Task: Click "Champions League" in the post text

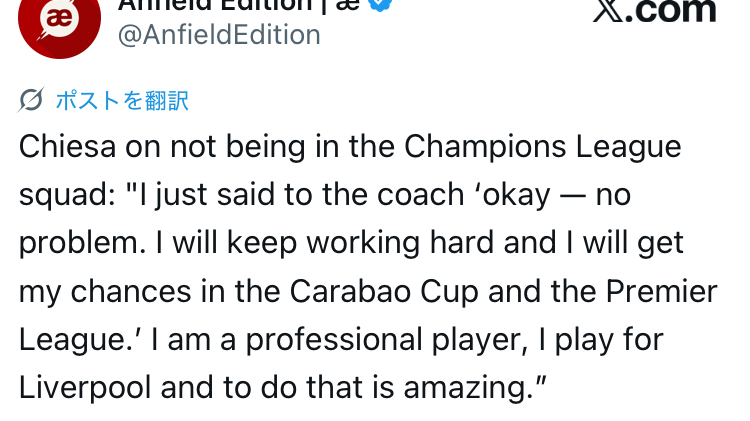Action: click(542, 146)
